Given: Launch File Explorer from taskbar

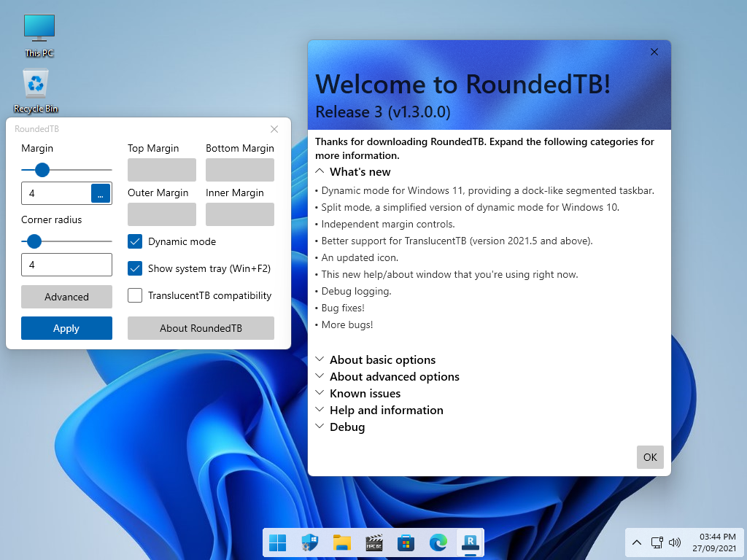Looking at the screenshot, I should click(x=342, y=542).
